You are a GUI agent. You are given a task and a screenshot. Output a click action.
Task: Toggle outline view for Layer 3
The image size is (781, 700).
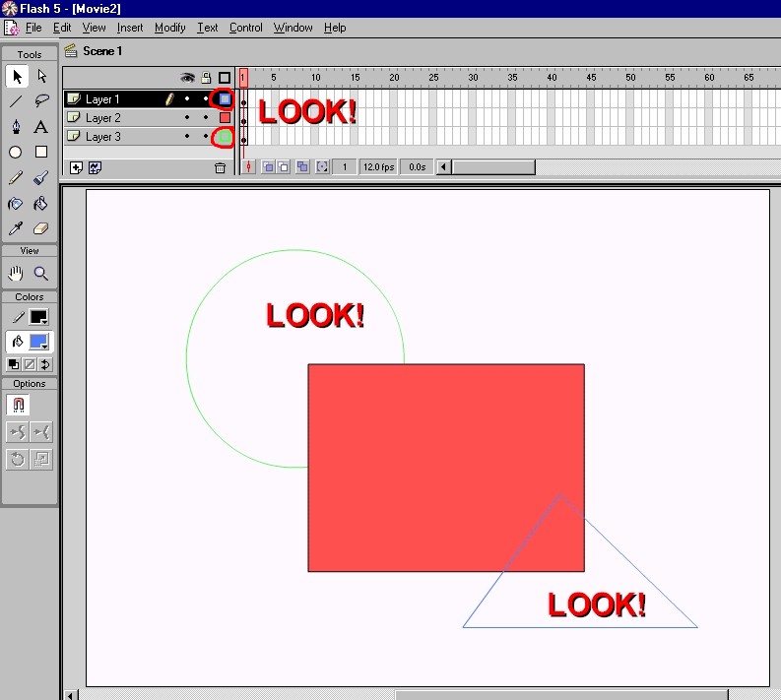pos(225,137)
